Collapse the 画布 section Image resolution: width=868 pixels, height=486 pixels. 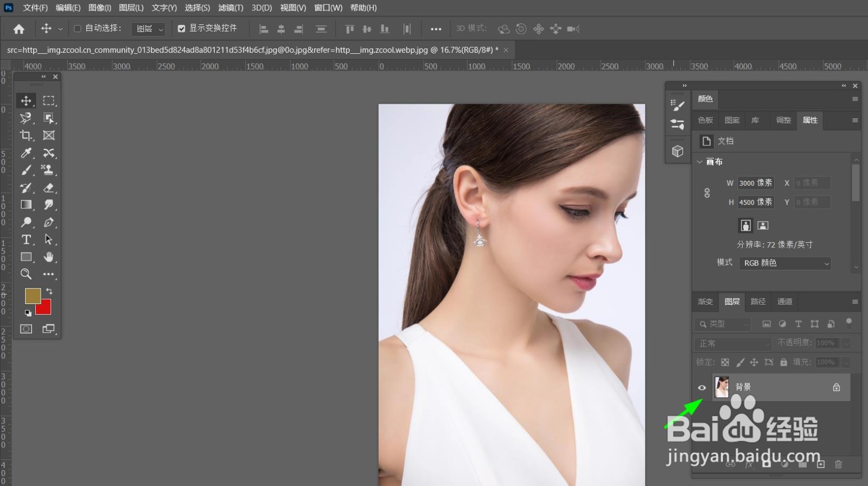pos(700,162)
